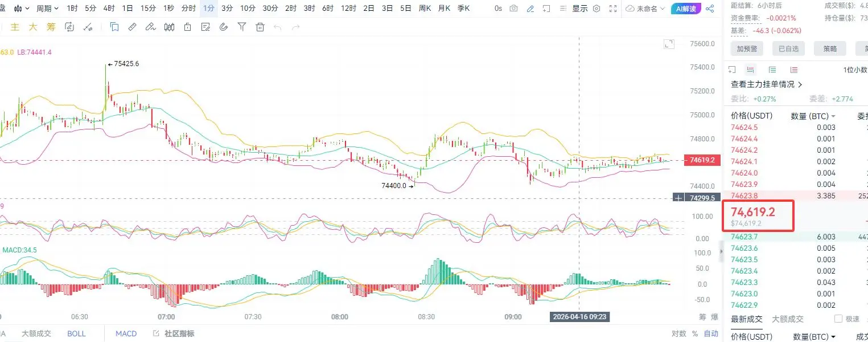Select the ruler measure tool
The image size is (868, 342).
click(x=132, y=27)
